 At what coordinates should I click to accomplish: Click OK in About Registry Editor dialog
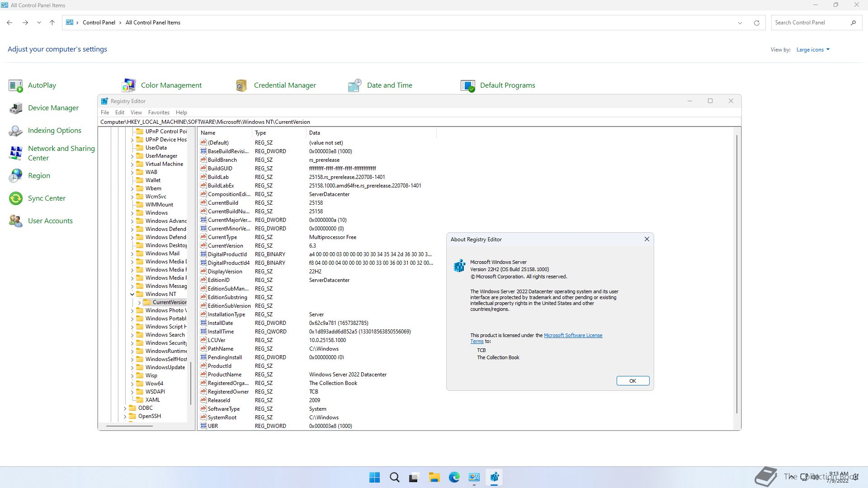tap(633, 381)
